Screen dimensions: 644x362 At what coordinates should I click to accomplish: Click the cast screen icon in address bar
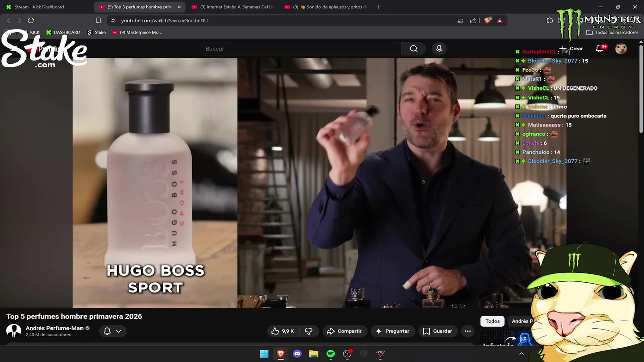coord(460,20)
